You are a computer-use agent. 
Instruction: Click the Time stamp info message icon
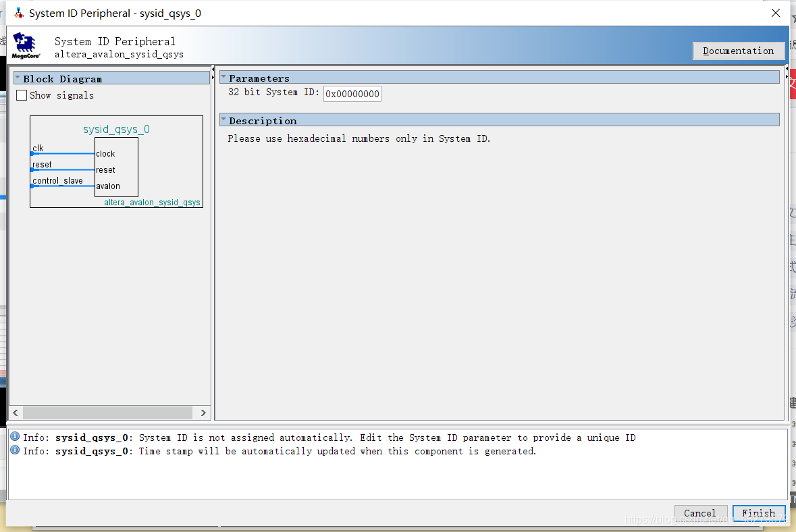[x=16, y=450]
